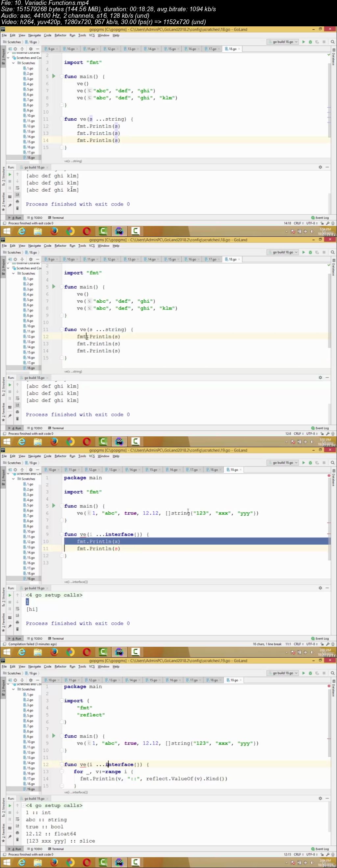Open File Explorer from the taskbar below the third frame
337x868 pixels.
38,652
